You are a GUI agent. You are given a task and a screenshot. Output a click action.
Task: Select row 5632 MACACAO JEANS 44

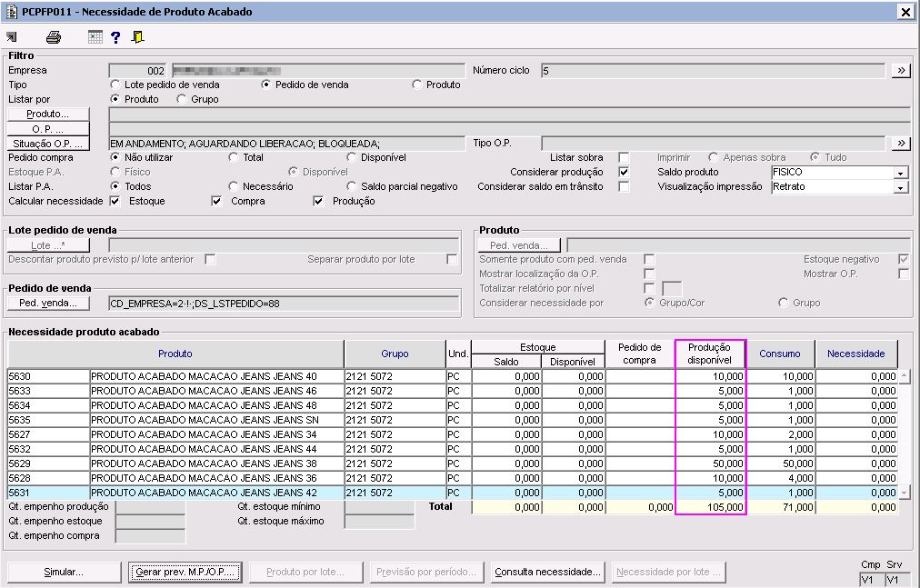click(x=453, y=449)
